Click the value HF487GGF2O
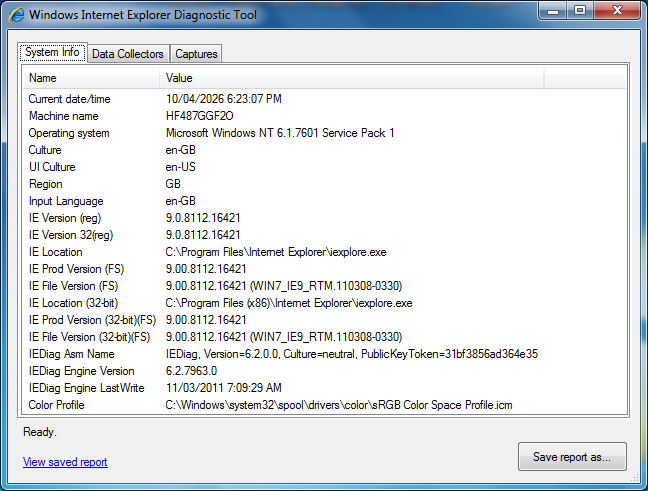 [200, 116]
